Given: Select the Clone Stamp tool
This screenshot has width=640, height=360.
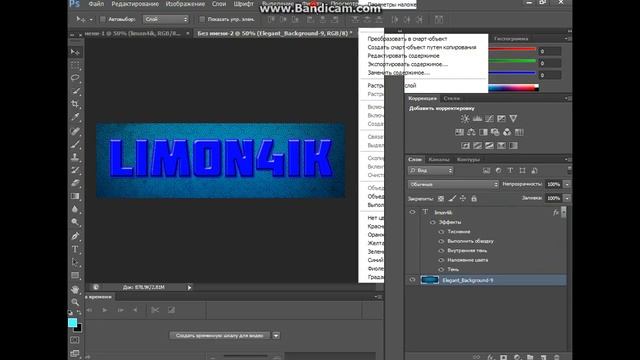Looking at the screenshot, I should coord(75,157).
